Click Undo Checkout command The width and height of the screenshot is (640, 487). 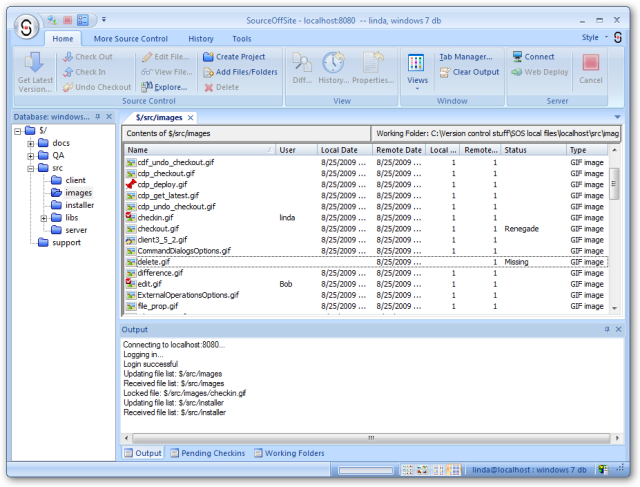tap(97, 87)
